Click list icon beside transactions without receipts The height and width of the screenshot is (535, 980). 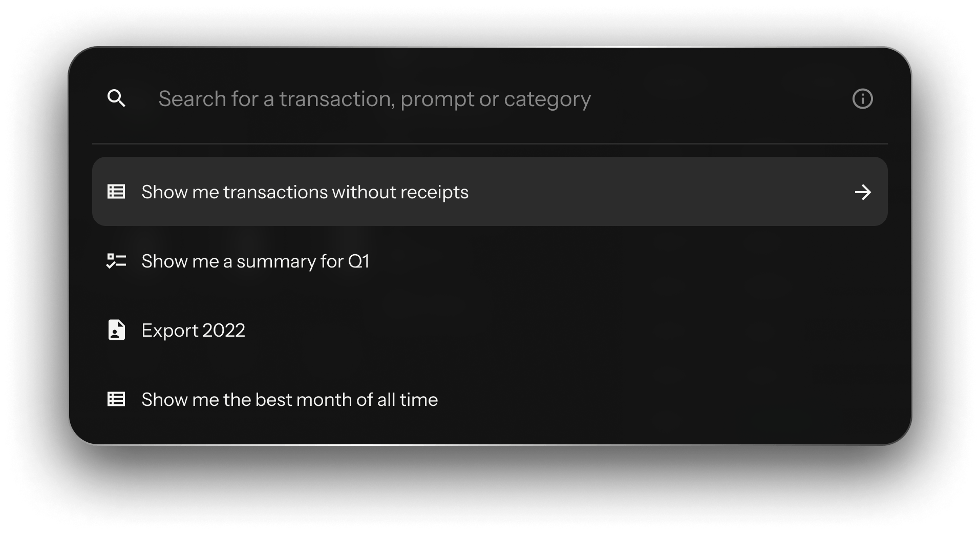coord(116,192)
